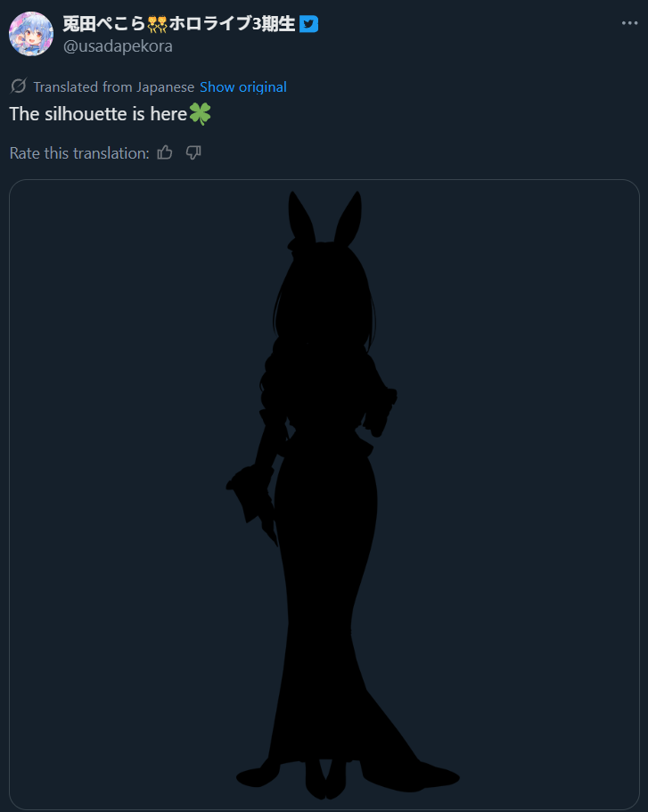Click the Translated from Japanese label

coord(113,87)
